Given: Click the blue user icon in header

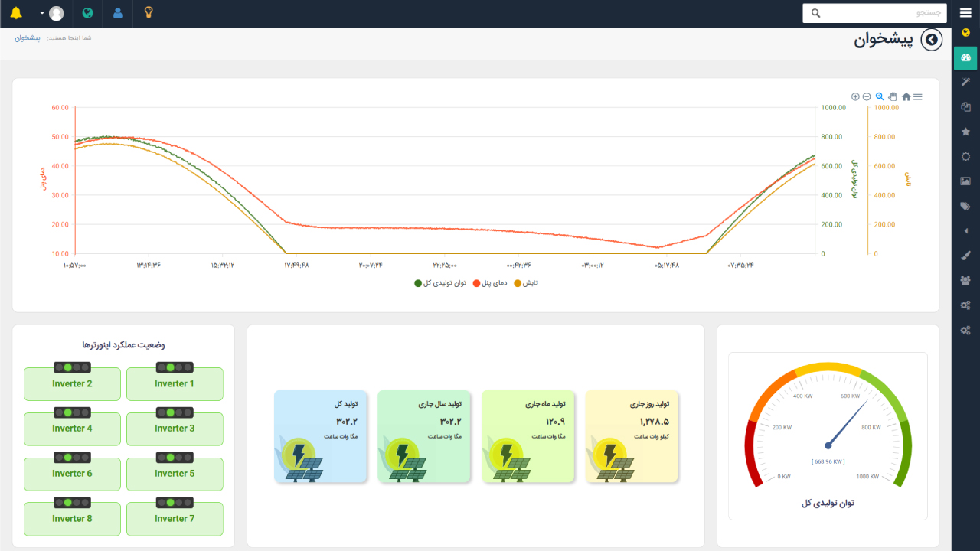Looking at the screenshot, I should point(118,13).
